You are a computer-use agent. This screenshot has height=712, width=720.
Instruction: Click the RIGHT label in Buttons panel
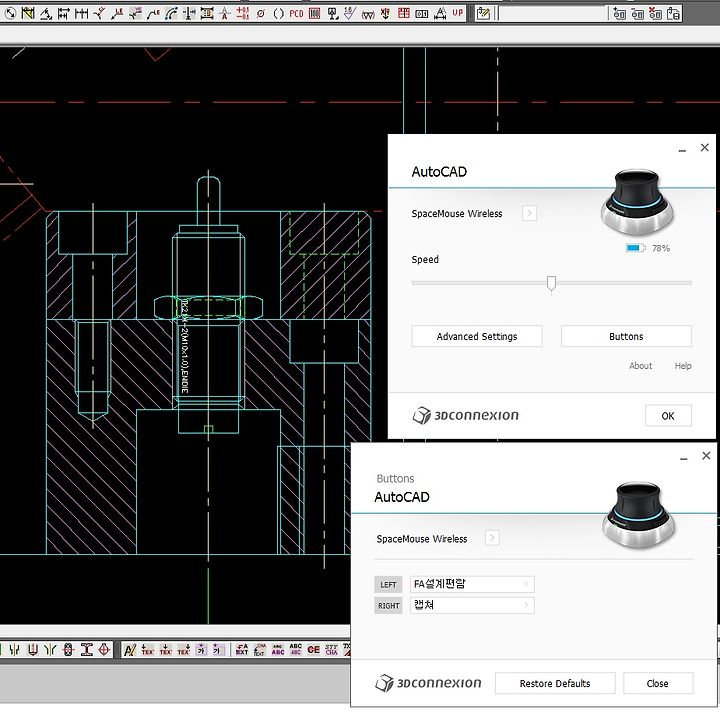click(388, 605)
